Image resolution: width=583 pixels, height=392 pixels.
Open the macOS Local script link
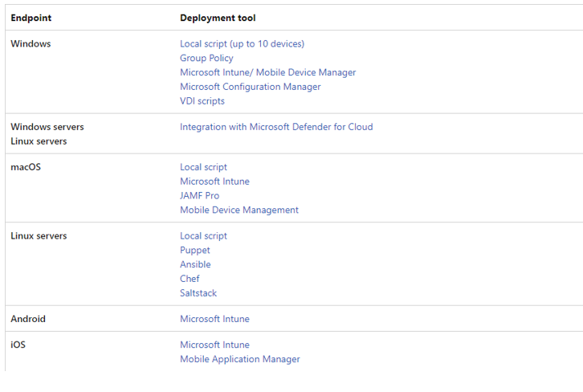coord(203,167)
